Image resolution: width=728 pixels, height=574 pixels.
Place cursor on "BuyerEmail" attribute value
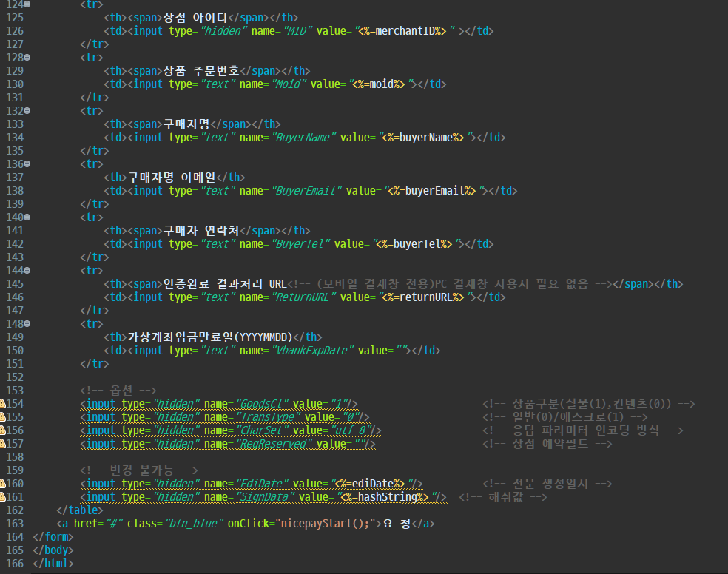307,191
